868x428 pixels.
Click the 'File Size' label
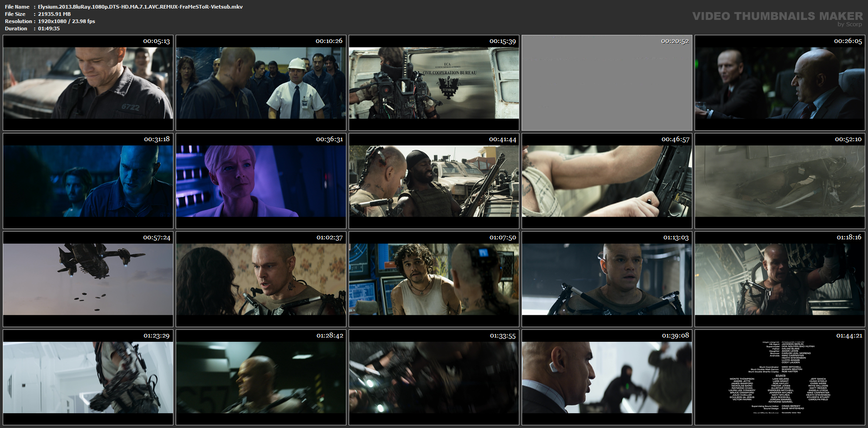[15, 14]
